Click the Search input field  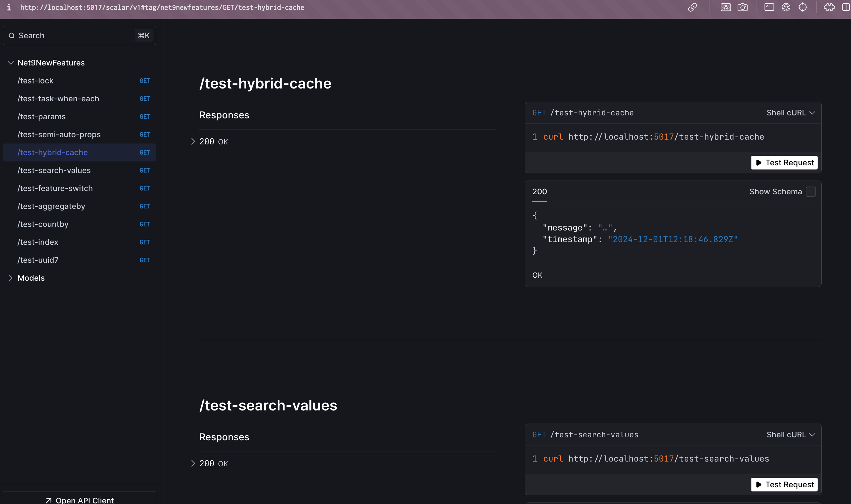tap(75, 36)
